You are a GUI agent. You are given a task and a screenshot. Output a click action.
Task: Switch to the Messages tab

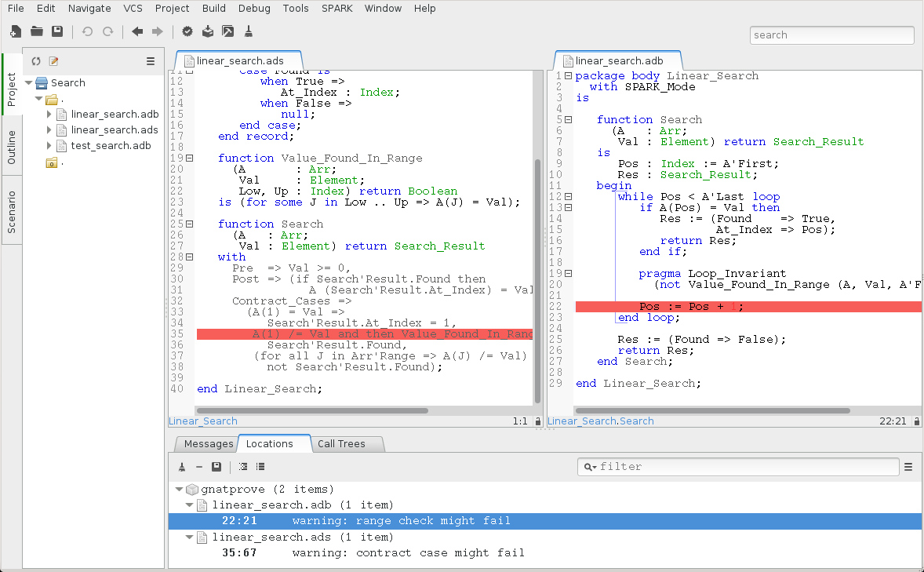pyautogui.click(x=208, y=444)
